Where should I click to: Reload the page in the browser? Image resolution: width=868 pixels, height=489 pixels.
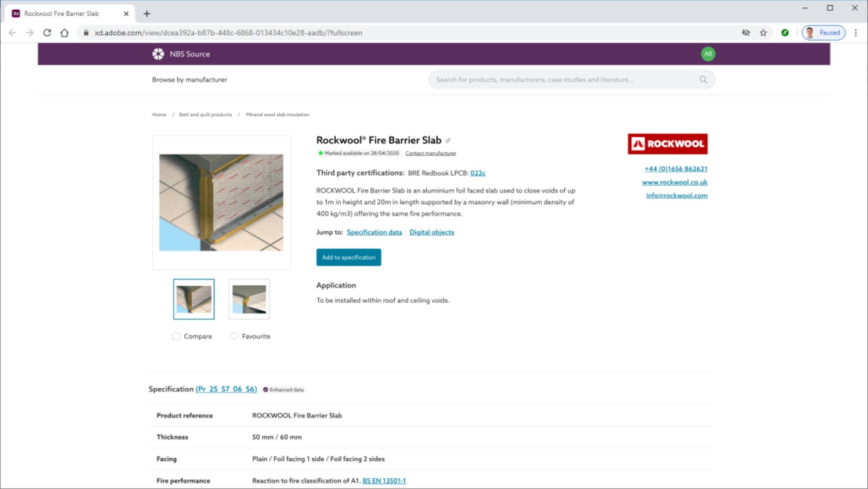coord(47,33)
